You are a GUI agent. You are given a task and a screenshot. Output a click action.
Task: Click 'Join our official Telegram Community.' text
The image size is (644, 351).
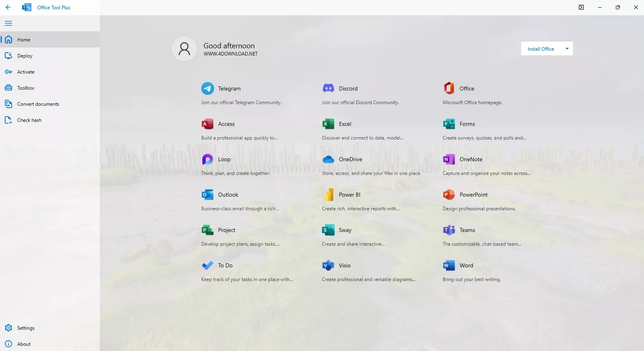241,103
